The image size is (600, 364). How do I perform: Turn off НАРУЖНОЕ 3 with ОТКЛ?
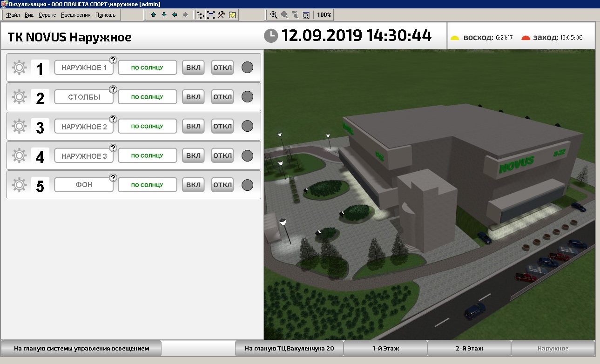click(x=222, y=155)
